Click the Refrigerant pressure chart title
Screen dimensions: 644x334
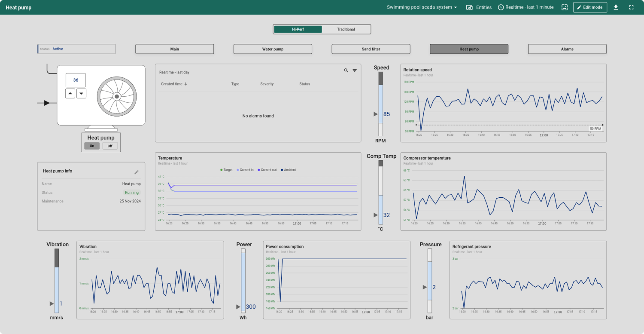click(472, 247)
